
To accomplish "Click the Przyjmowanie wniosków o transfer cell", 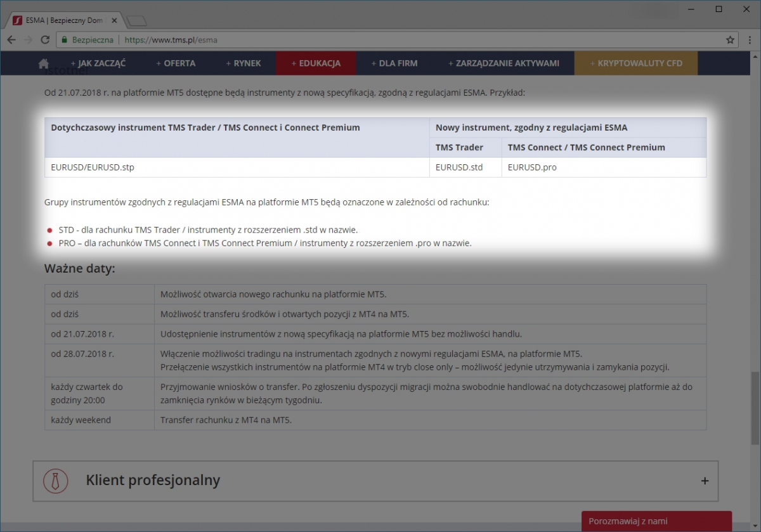I will [431, 394].
